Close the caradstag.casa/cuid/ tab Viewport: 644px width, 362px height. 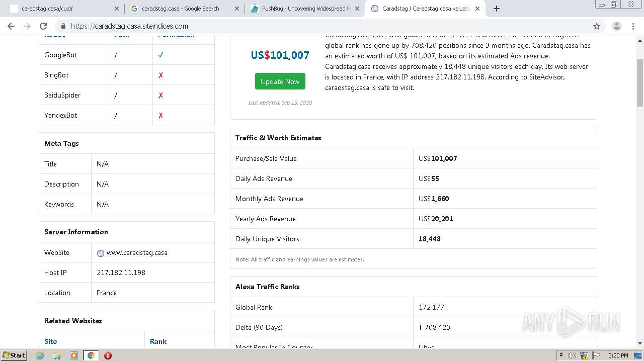(117, 9)
